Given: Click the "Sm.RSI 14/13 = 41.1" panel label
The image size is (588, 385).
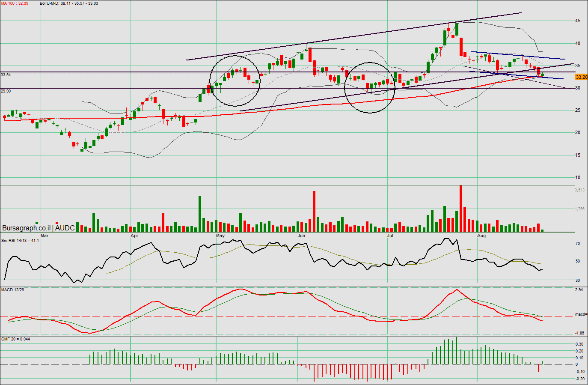Looking at the screenshot, I should pyautogui.click(x=20, y=241).
